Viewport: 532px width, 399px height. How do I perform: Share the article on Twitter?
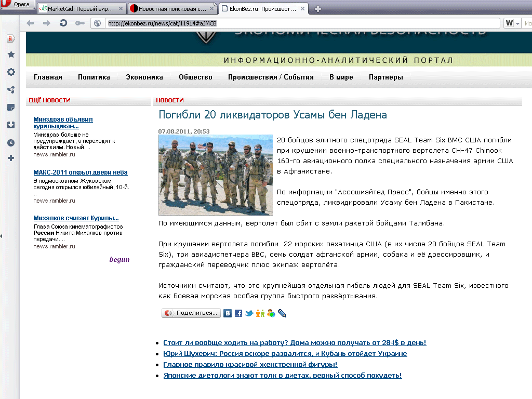click(249, 313)
